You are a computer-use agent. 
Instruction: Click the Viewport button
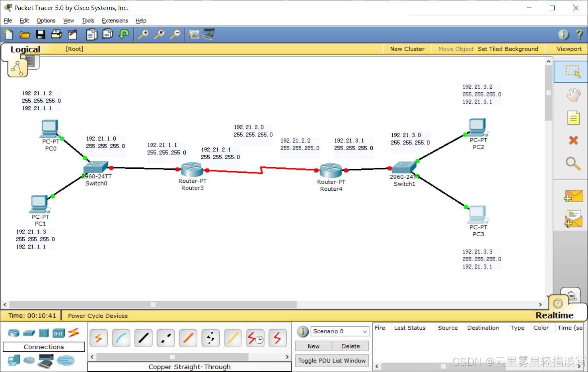(x=569, y=49)
